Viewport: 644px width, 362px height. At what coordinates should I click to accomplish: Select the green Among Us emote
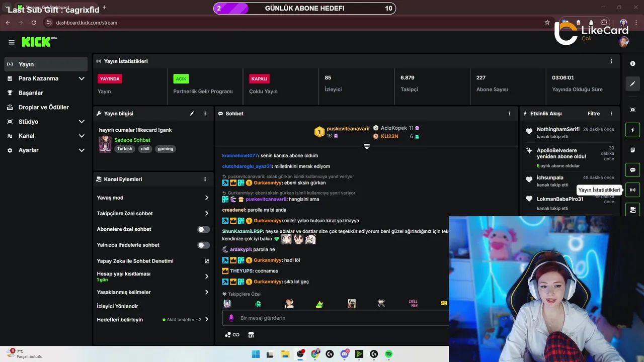258,304
